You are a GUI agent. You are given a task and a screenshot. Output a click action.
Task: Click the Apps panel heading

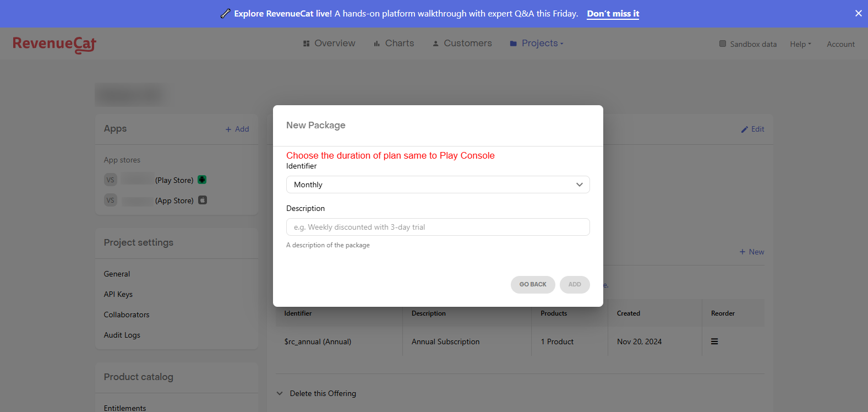(x=115, y=128)
